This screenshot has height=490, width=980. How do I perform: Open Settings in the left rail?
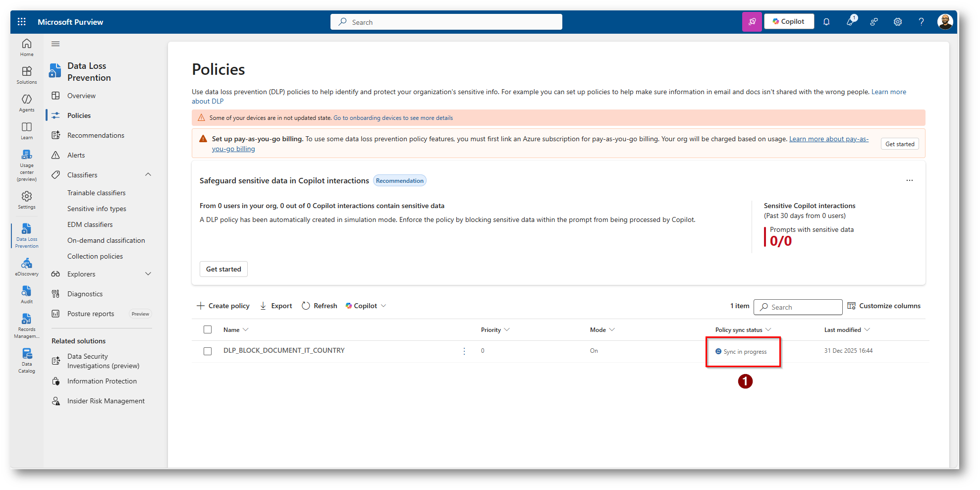point(27,200)
